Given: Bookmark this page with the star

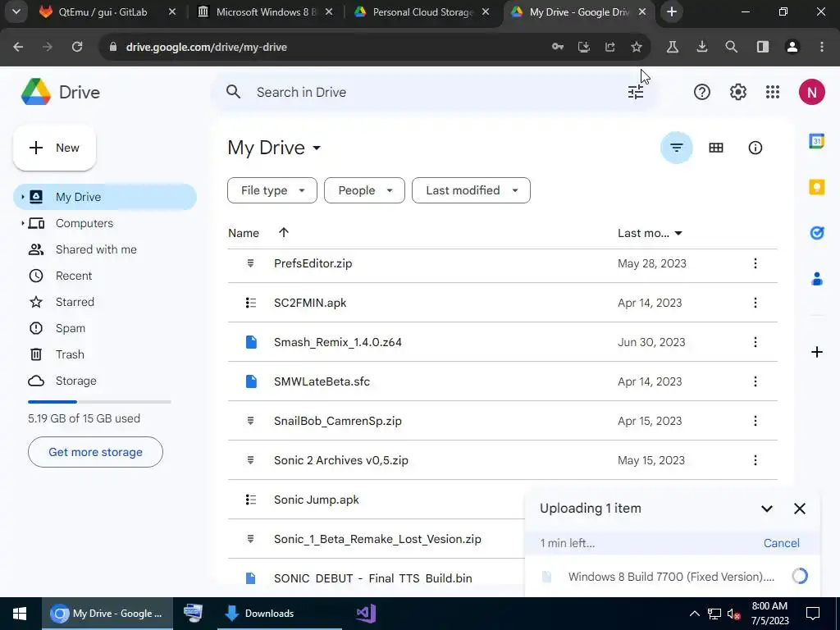Looking at the screenshot, I should 636,47.
